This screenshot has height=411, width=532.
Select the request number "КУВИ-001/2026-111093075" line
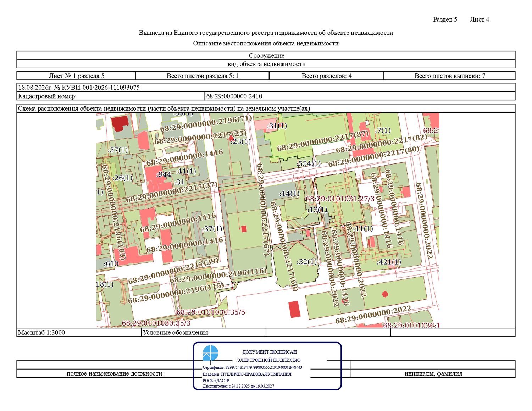[x=266, y=88]
